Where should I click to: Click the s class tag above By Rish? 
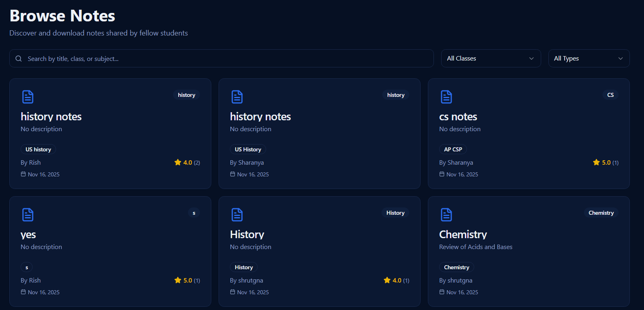27,267
